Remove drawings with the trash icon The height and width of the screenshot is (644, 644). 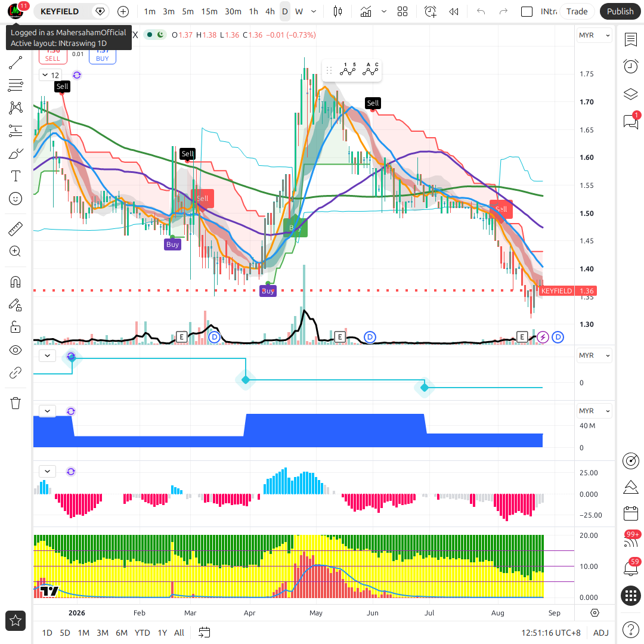coord(15,403)
